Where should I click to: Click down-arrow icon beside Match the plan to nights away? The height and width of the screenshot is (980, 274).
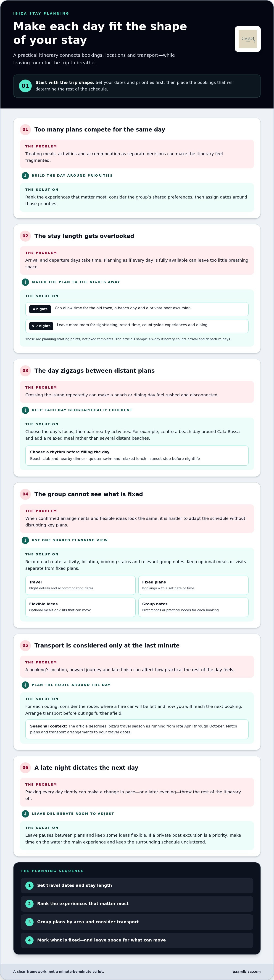pos(25,282)
